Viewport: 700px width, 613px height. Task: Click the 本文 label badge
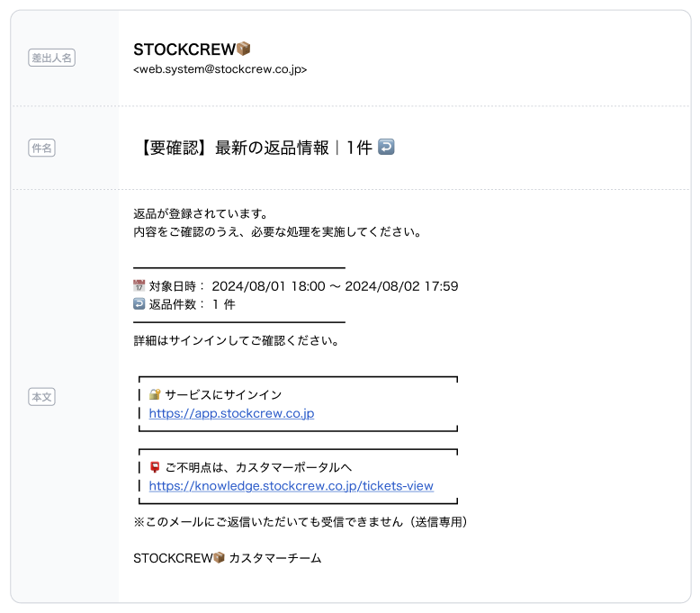point(41,396)
